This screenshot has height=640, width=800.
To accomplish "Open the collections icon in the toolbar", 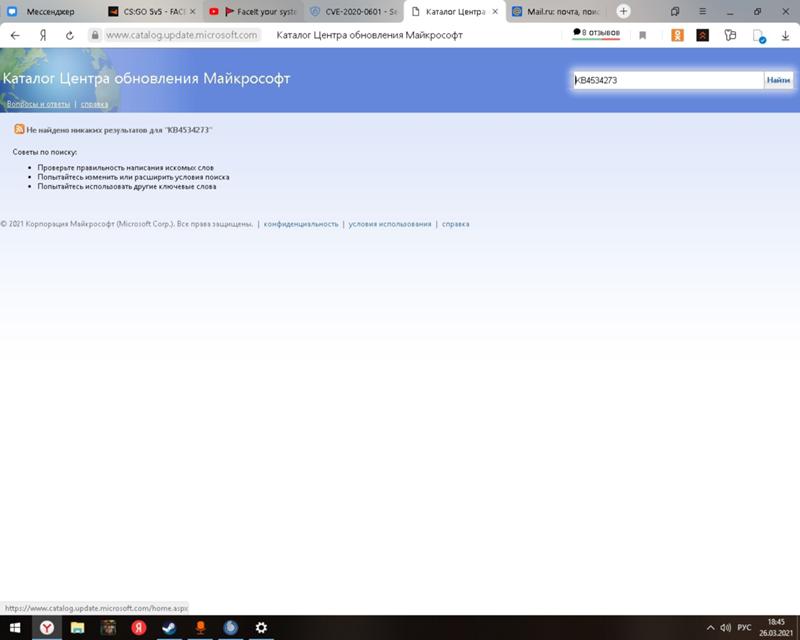I will pyautogui.click(x=730, y=35).
